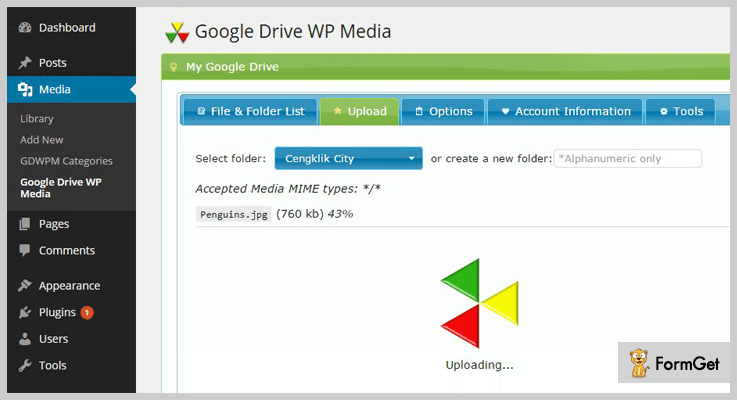Click the Dashboard gauge icon

tap(25, 28)
